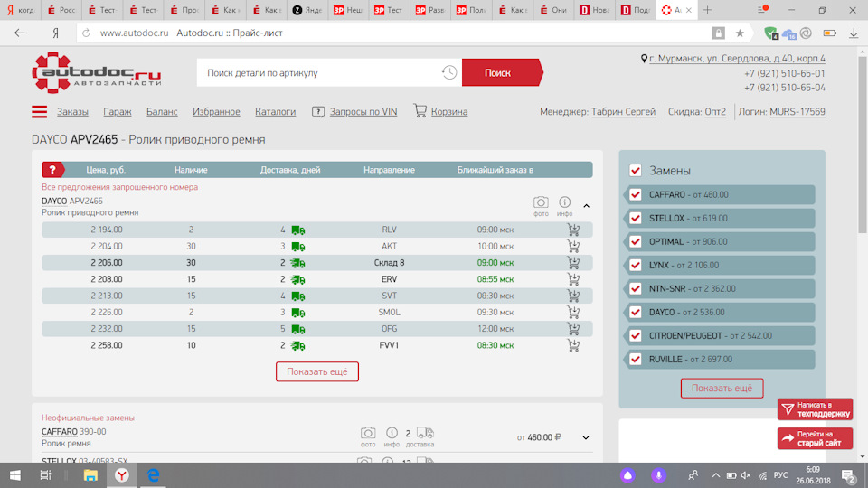The height and width of the screenshot is (488, 868).
Task: Click the CAFFARO delivery truck icon
Action: click(425, 433)
